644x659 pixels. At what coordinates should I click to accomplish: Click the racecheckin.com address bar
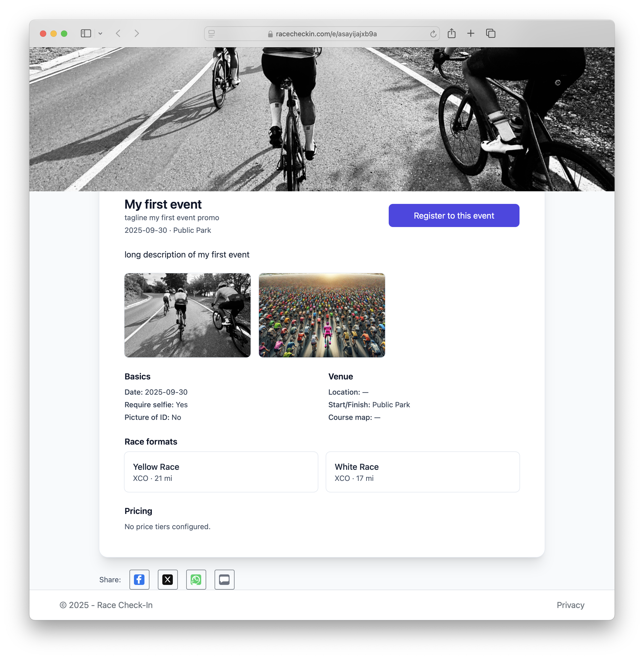tap(326, 34)
